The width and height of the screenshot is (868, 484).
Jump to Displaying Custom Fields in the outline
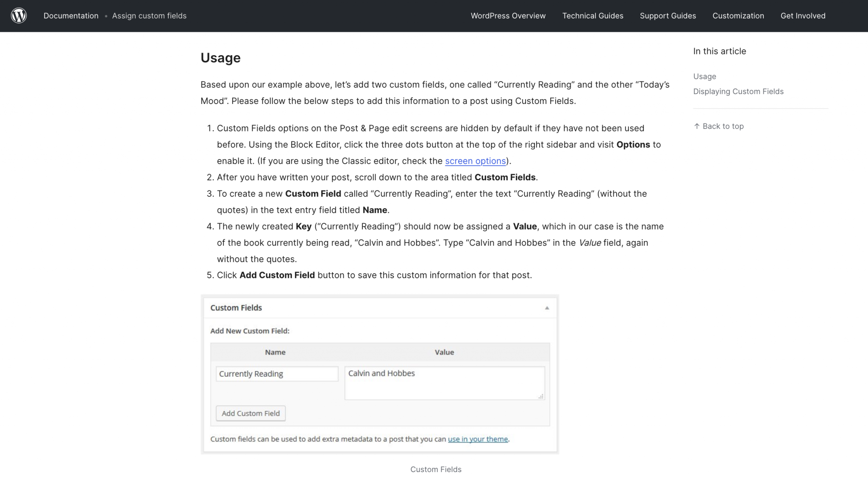738,91
